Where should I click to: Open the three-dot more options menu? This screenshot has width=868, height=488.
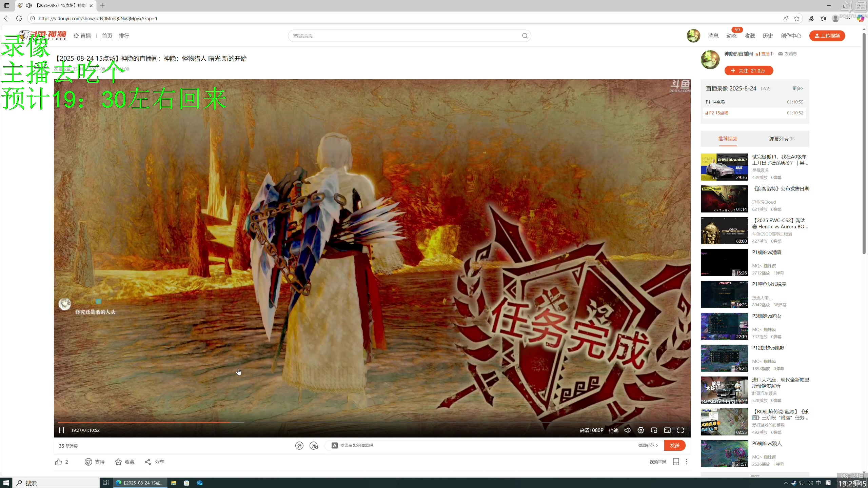[686, 462]
